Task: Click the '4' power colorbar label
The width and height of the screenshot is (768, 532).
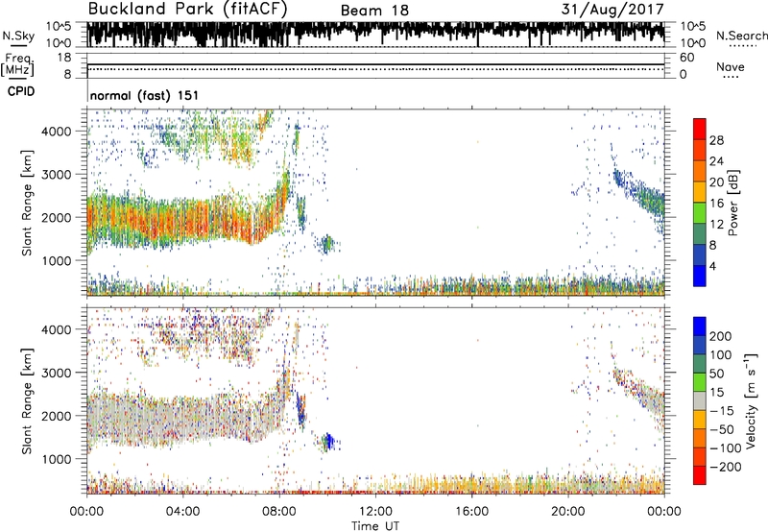Action: 712,266
